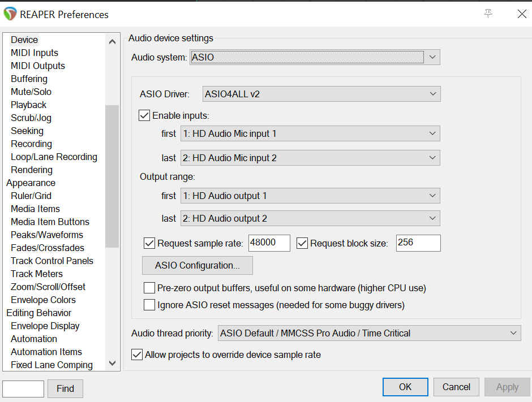Click the Apply button

(x=507, y=387)
